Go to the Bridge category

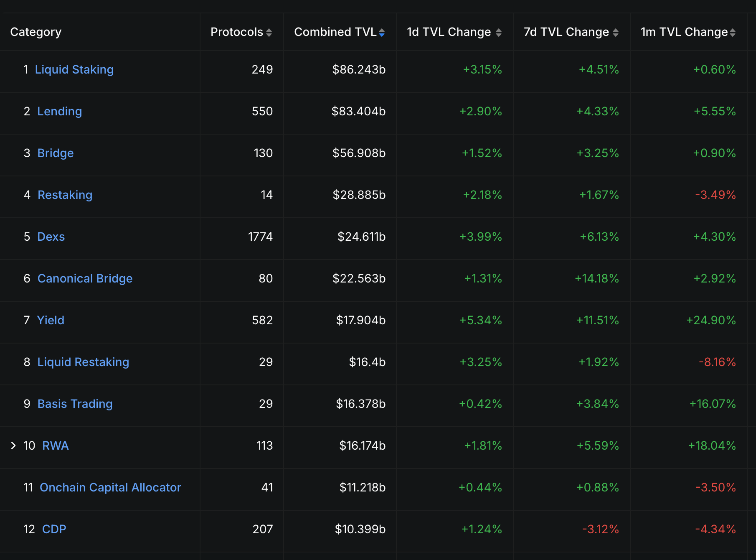click(x=55, y=153)
